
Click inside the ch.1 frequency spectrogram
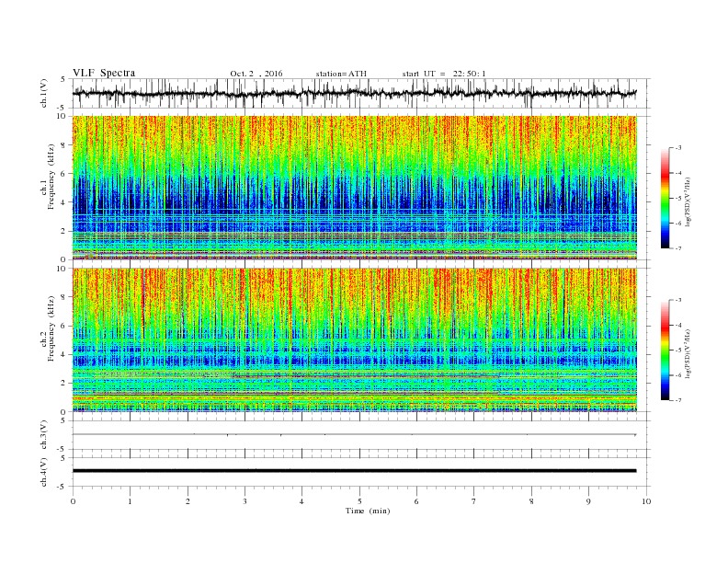point(355,188)
